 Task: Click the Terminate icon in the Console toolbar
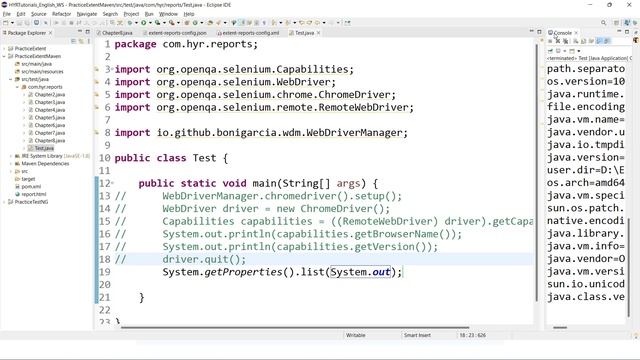click(x=550, y=41)
